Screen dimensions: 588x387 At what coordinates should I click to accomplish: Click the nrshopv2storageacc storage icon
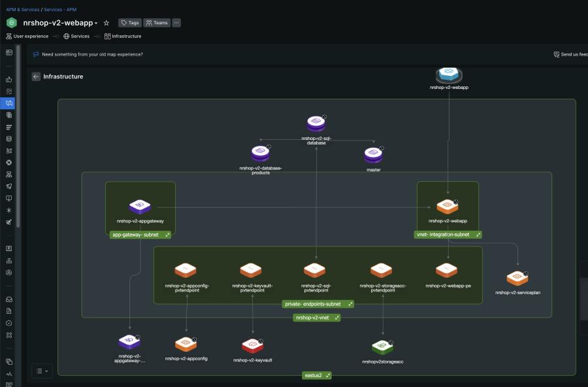382,346
